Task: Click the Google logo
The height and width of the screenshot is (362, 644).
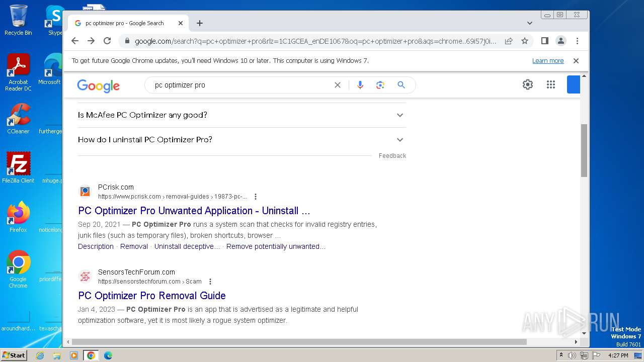Action: [99, 86]
